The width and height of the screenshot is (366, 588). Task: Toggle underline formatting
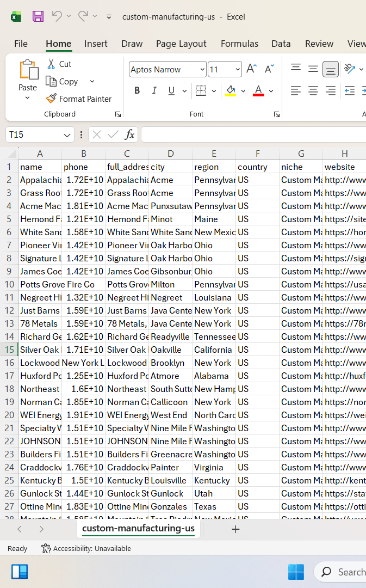171,90
